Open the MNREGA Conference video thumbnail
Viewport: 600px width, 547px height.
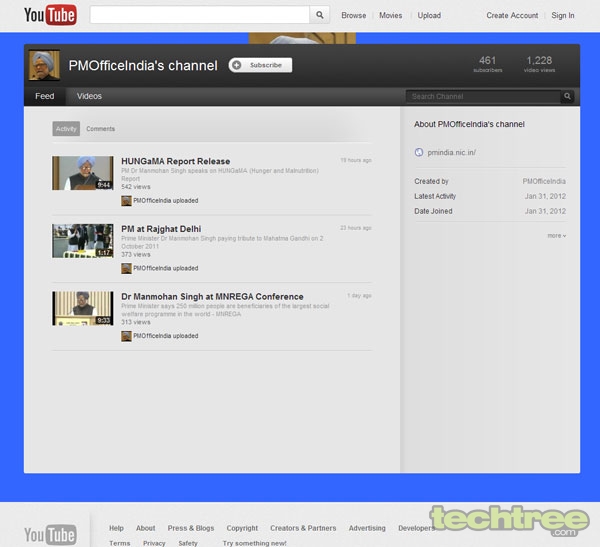[x=83, y=308]
